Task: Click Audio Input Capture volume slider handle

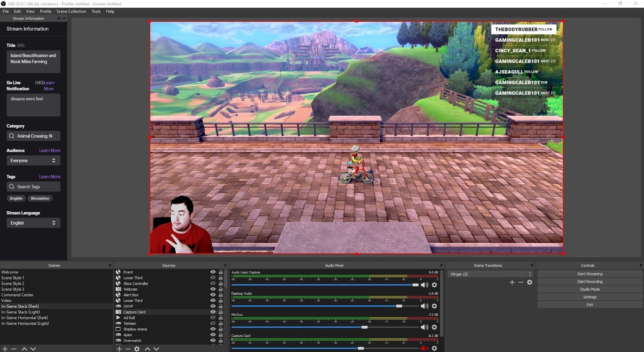Action: click(x=415, y=285)
